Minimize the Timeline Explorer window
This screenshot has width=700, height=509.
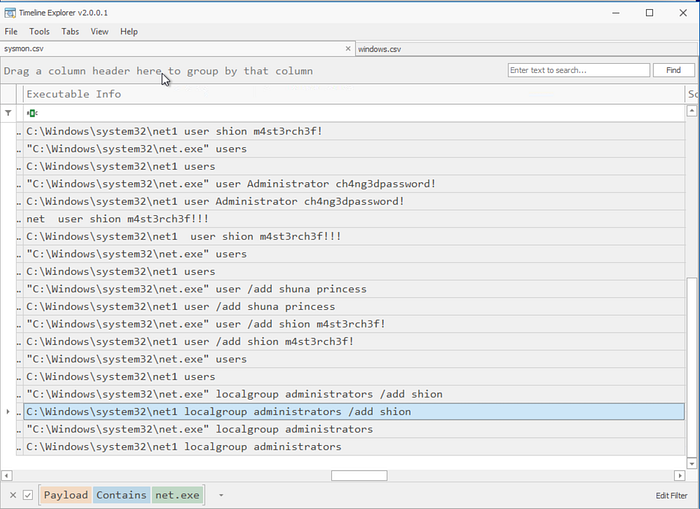[x=616, y=13]
